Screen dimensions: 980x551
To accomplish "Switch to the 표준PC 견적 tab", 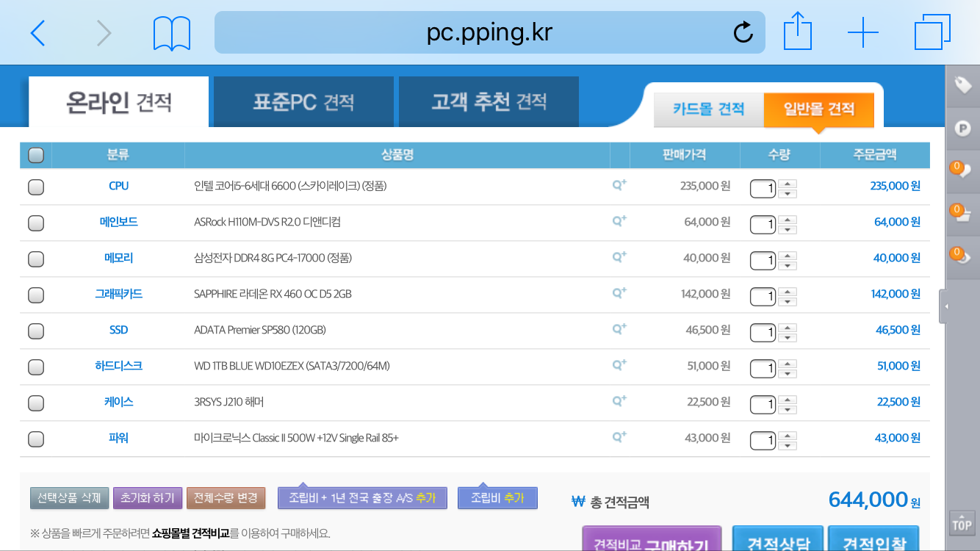I will tap(303, 102).
